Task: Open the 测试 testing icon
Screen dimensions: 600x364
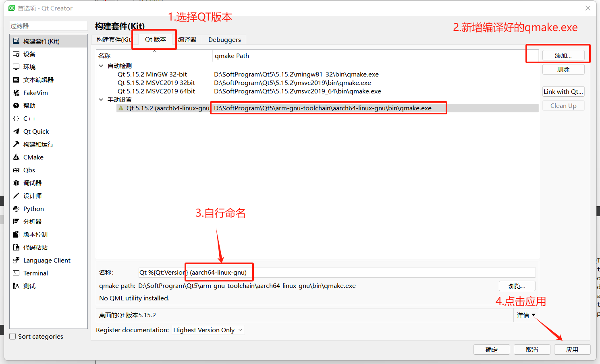Action: pos(16,286)
